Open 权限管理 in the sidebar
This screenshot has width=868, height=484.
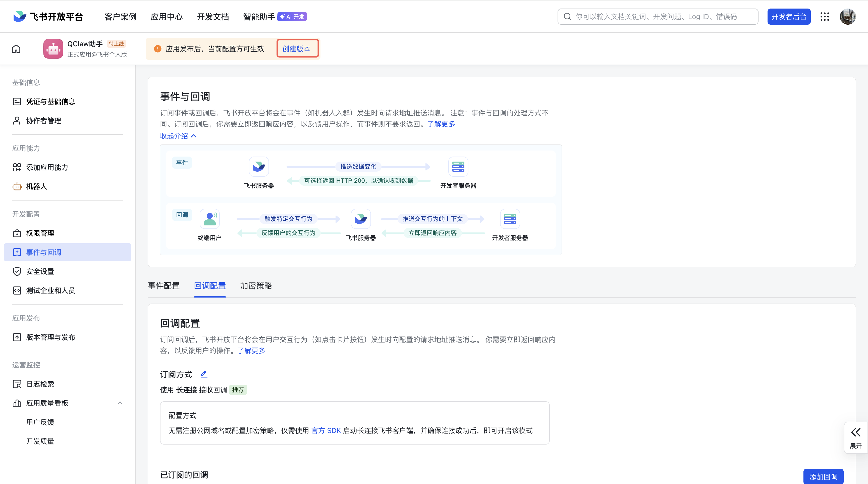[x=40, y=233]
